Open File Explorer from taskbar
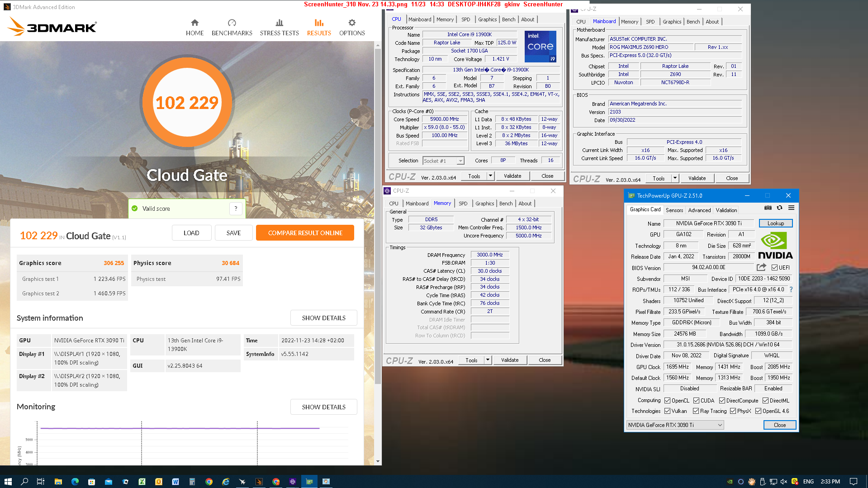868x488 pixels. [58, 481]
